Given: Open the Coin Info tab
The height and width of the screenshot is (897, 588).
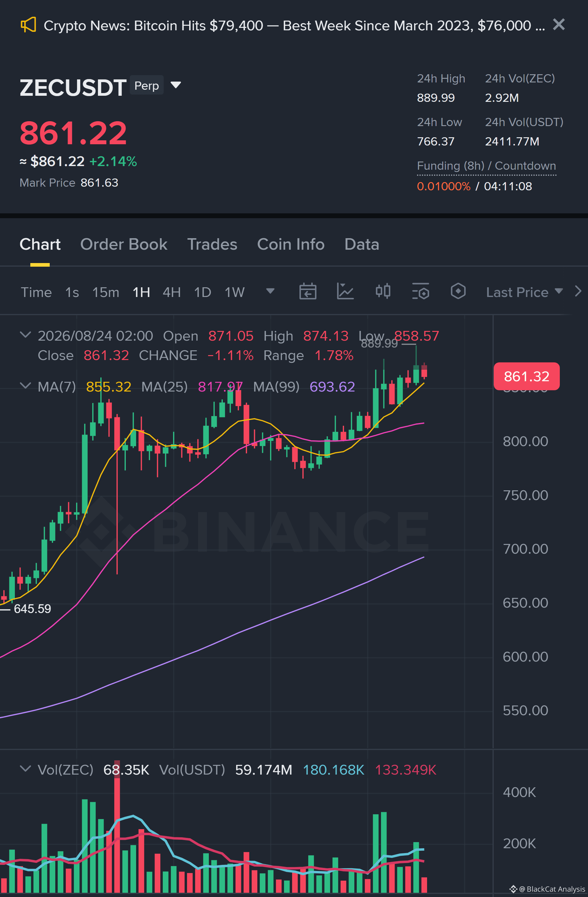Looking at the screenshot, I should 291,244.
